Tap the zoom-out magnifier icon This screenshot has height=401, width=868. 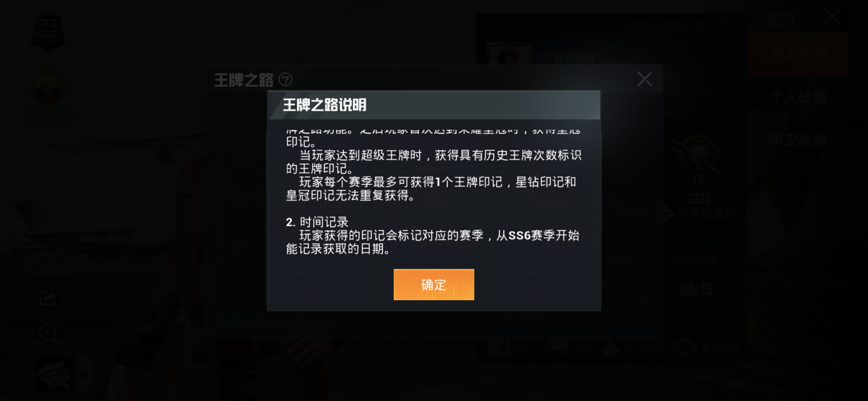[x=48, y=333]
